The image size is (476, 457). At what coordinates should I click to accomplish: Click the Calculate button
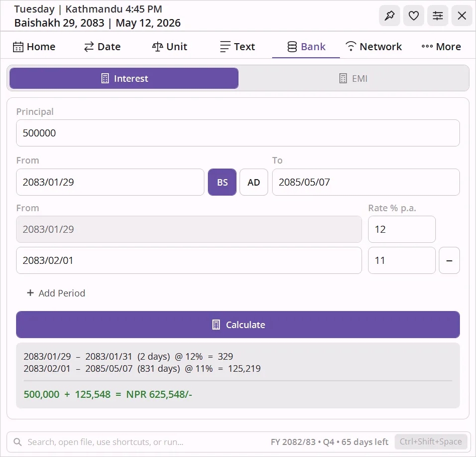pyautogui.click(x=237, y=325)
